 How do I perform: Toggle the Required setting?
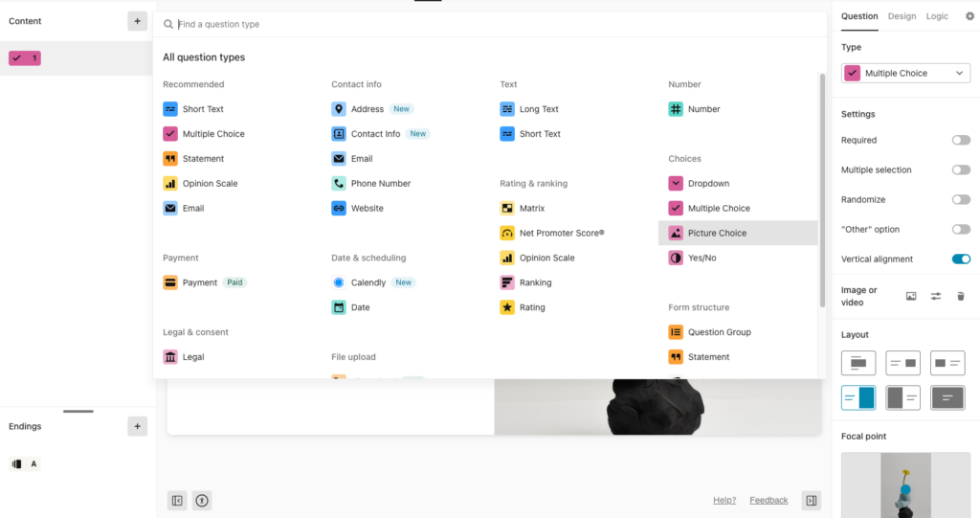(x=961, y=140)
